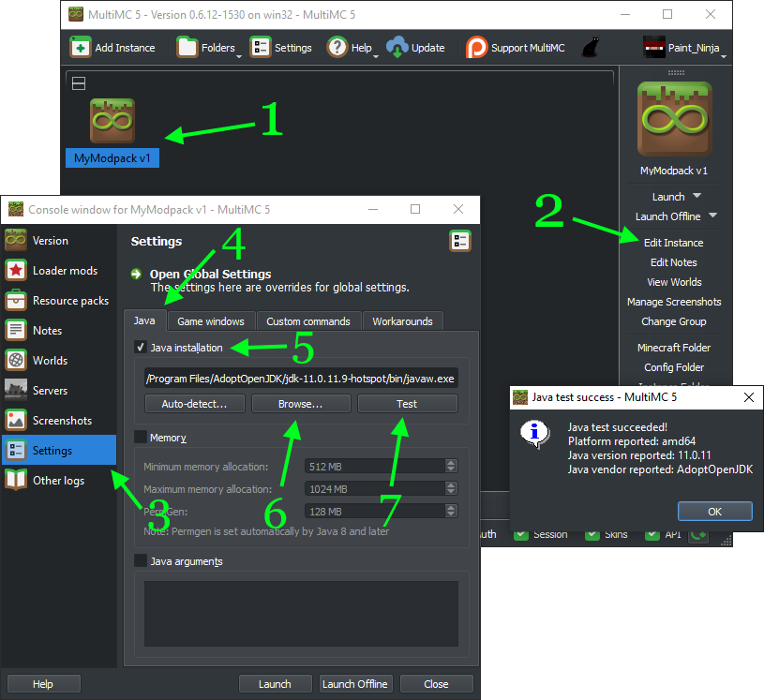Switch to the Custom commands tab
764x700 pixels.
(x=308, y=321)
